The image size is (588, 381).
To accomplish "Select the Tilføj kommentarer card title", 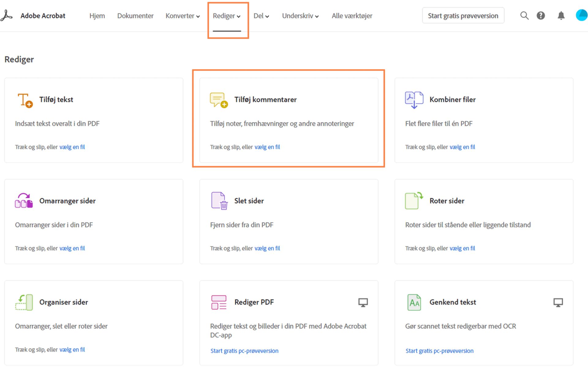I will point(266,100).
